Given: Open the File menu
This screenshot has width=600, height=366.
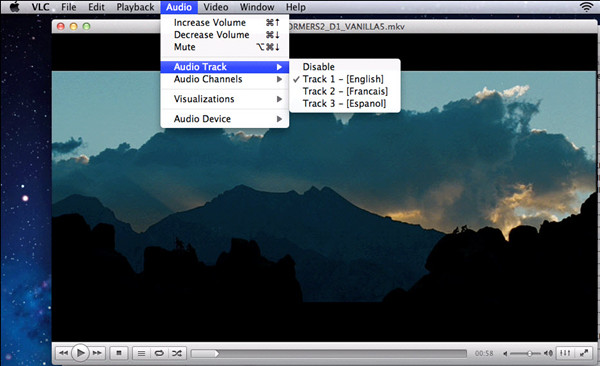Looking at the screenshot, I should coord(68,7).
